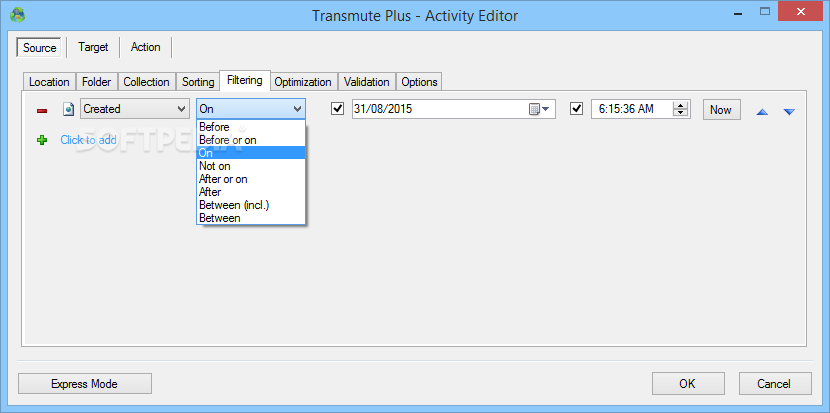This screenshot has width=830, height=413.
Task: Click the Now button
Action: tap(721, 110)
